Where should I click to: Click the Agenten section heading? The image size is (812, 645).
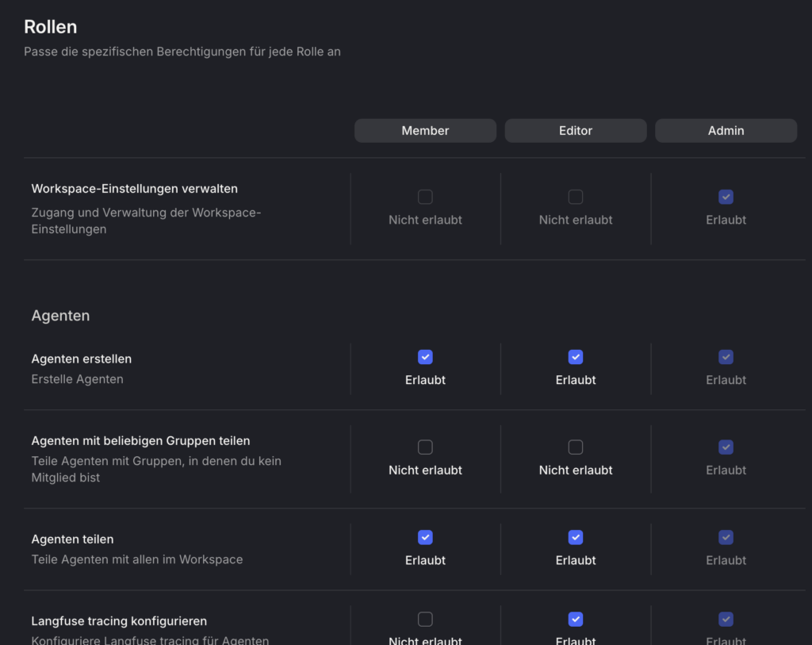tap(60, 316)
